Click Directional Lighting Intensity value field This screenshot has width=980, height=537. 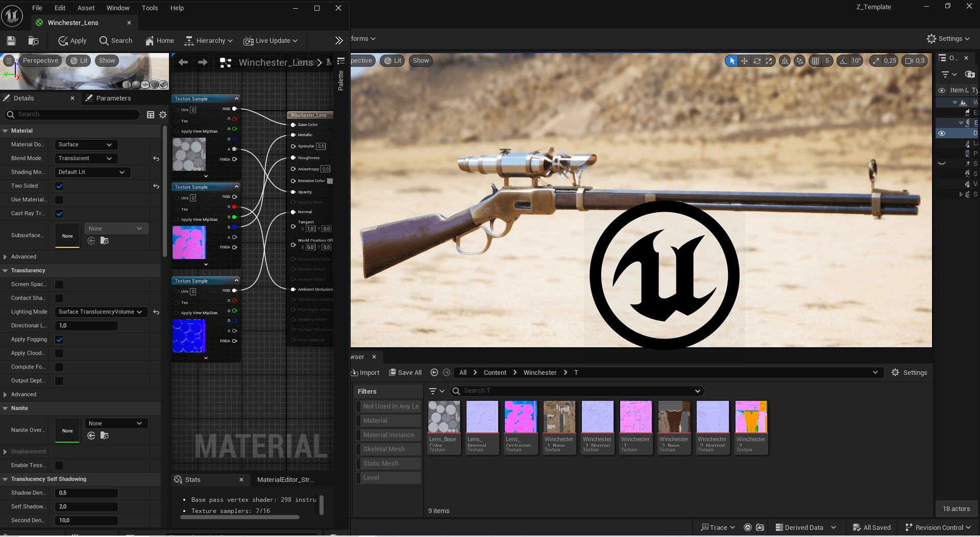point(86,326)
